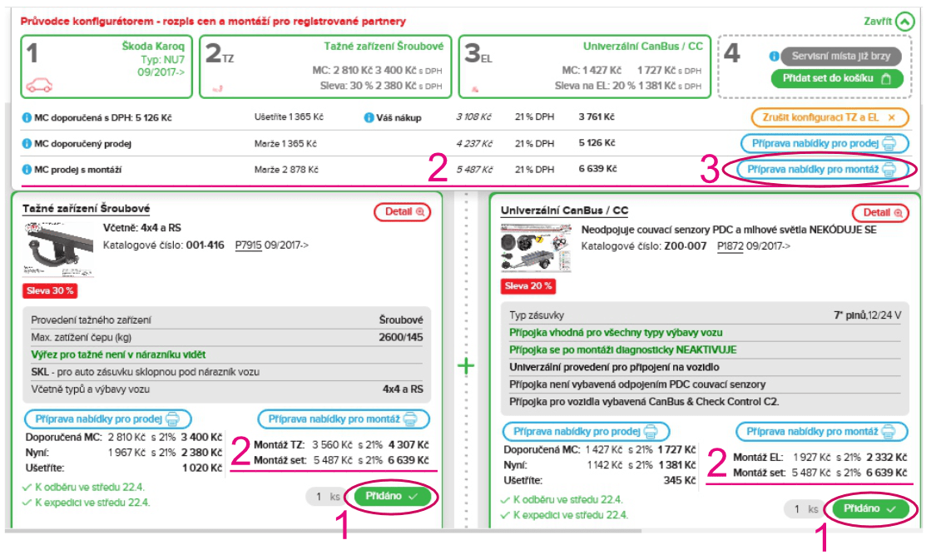Click info icon beside MC doporučený prodej

point(26,143)
